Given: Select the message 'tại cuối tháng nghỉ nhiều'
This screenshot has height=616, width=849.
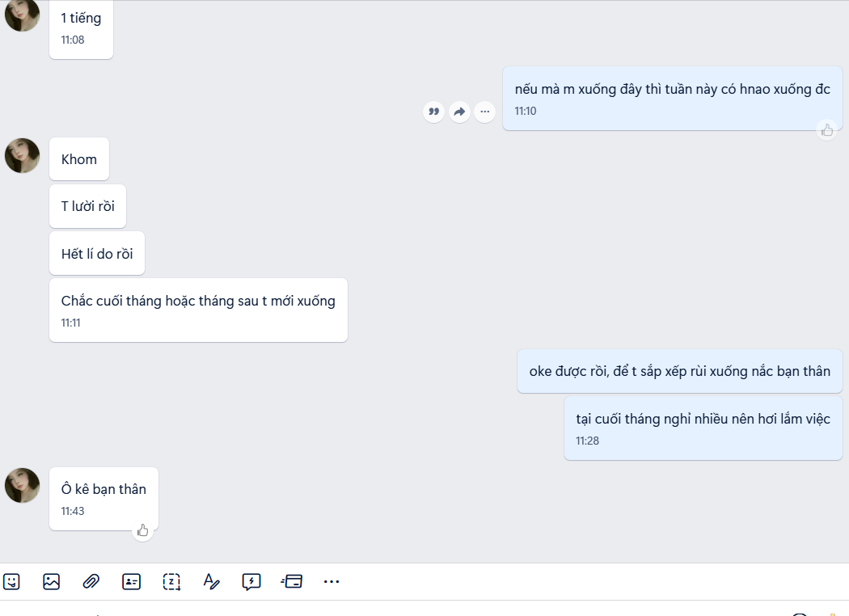Looking at the screenshot, I should pos(703,428).
